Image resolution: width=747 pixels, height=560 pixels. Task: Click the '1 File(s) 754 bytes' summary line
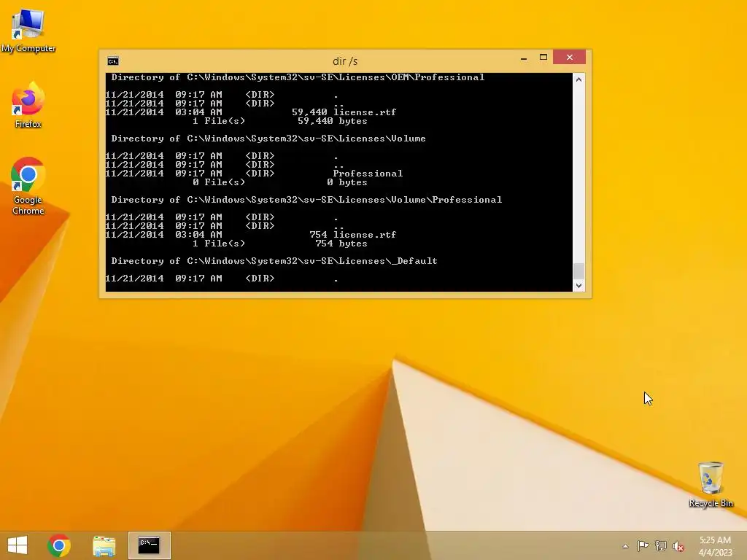pyautogui.click(x=280, y=244)
